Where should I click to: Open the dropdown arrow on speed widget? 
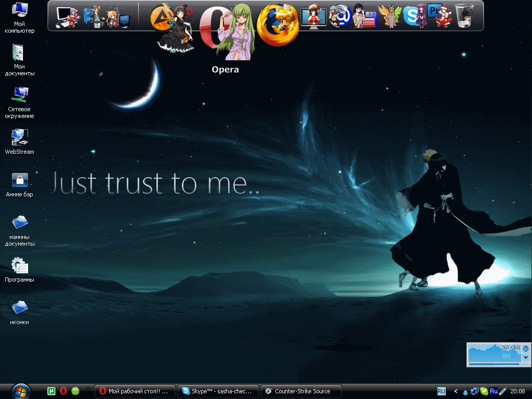[526, 358]
